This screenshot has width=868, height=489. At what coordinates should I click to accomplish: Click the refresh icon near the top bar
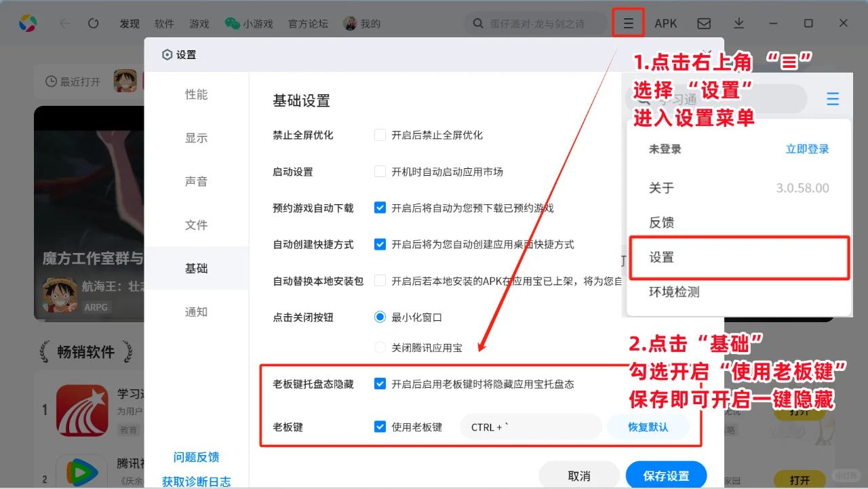(x=93, y=22)
